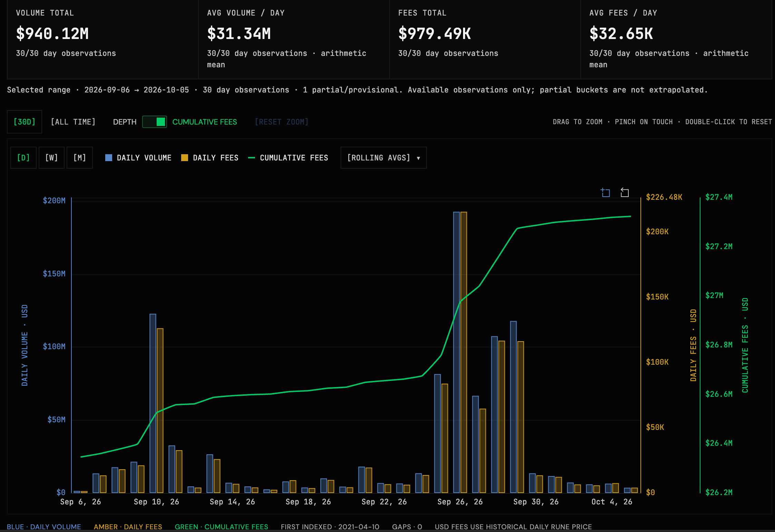Click the $226.48K amber axis label
The width and height of the screenshot is (775, 532).
[x=664, y=197]
